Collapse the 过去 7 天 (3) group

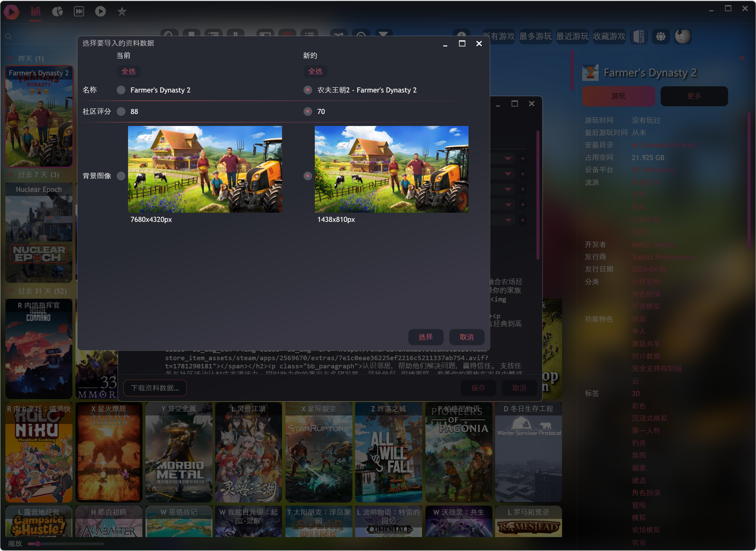10,175
